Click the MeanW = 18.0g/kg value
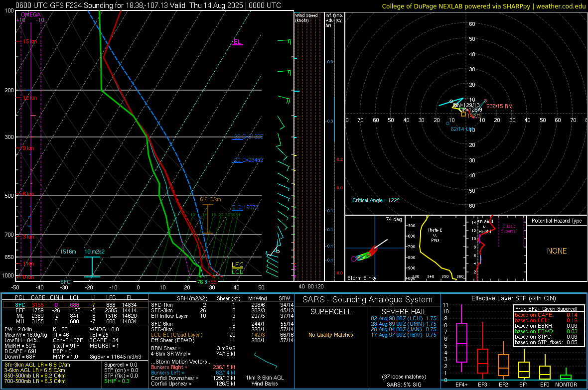 (x=26, y=335)
